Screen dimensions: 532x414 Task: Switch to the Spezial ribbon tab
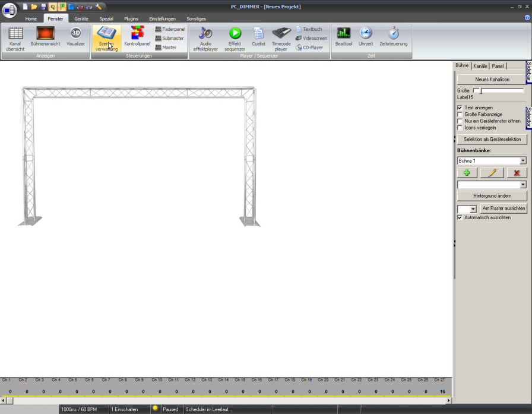click(x=106, y=18)
